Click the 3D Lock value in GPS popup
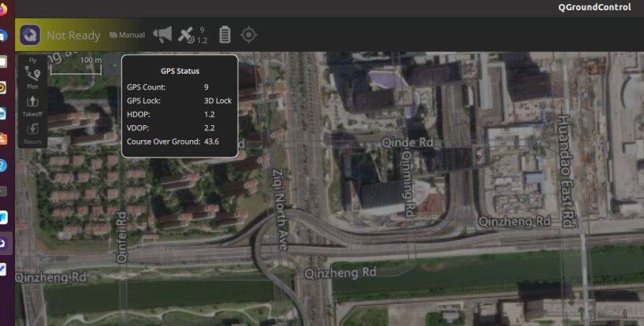 pos(218,101)
